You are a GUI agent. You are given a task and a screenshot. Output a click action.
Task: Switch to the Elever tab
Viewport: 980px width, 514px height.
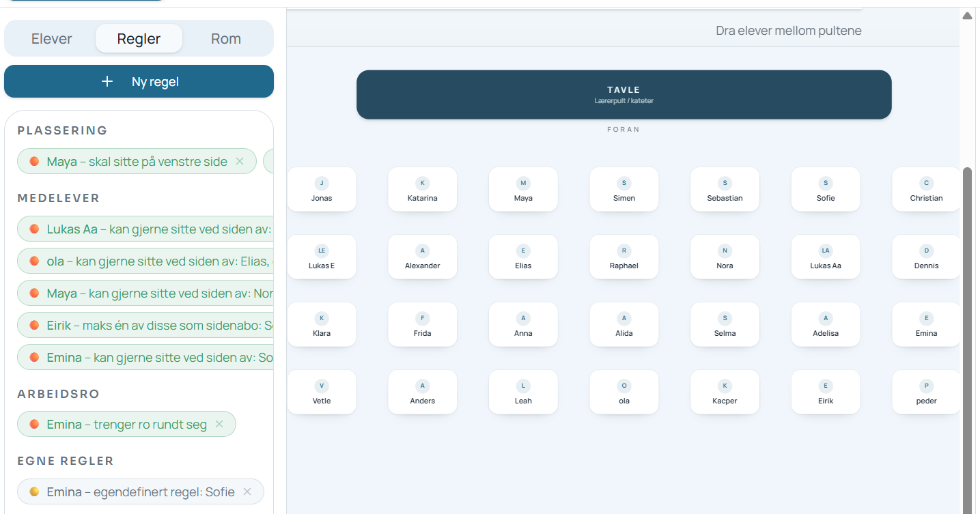pos(52,39)
